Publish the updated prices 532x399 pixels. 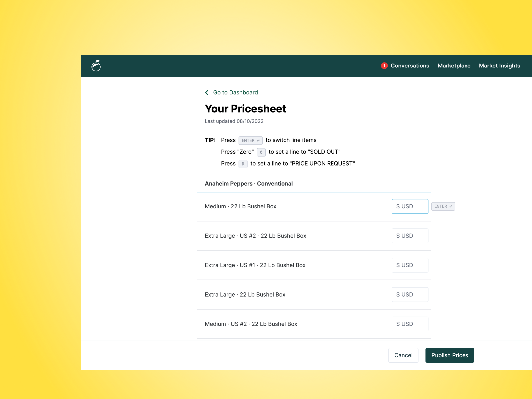click(x=450, y=355)
